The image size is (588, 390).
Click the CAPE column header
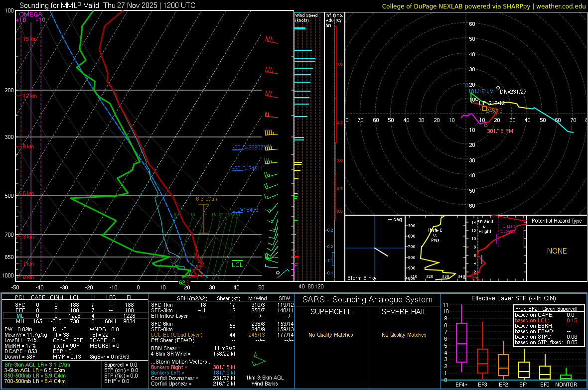tap(38, 297)
